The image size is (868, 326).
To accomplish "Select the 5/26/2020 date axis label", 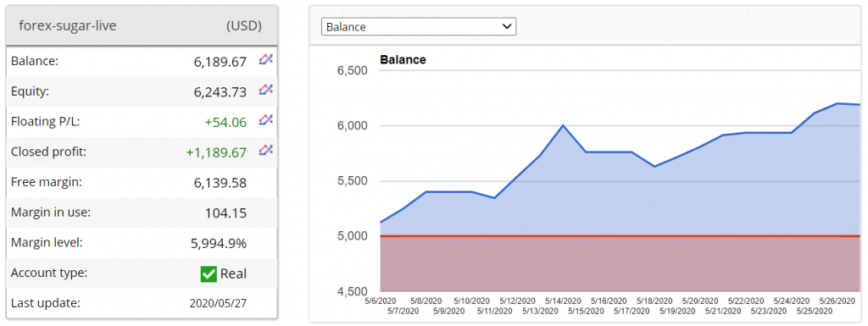I will click(x=837, y=301).
